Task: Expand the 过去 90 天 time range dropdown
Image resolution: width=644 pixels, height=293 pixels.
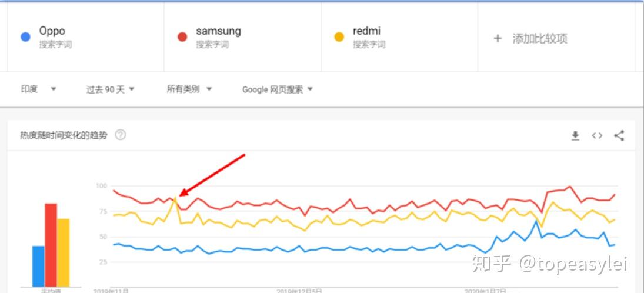Action: [x=111, y=89]
